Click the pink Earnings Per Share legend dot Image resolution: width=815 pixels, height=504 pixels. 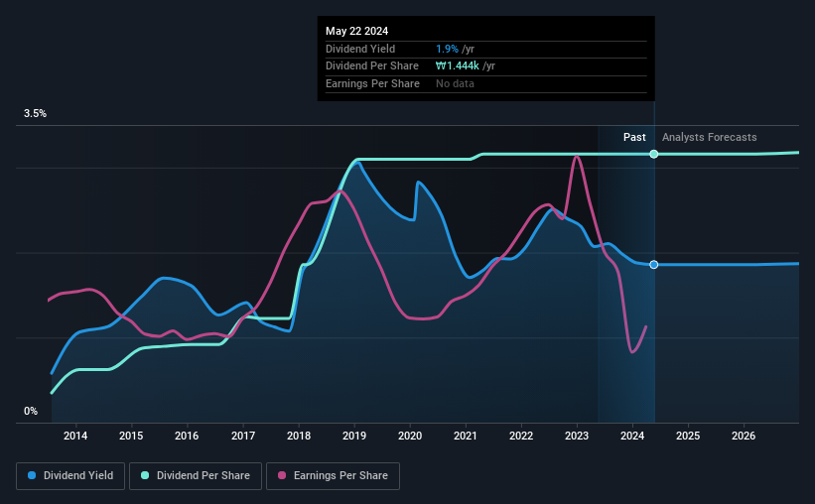point(282,475)
